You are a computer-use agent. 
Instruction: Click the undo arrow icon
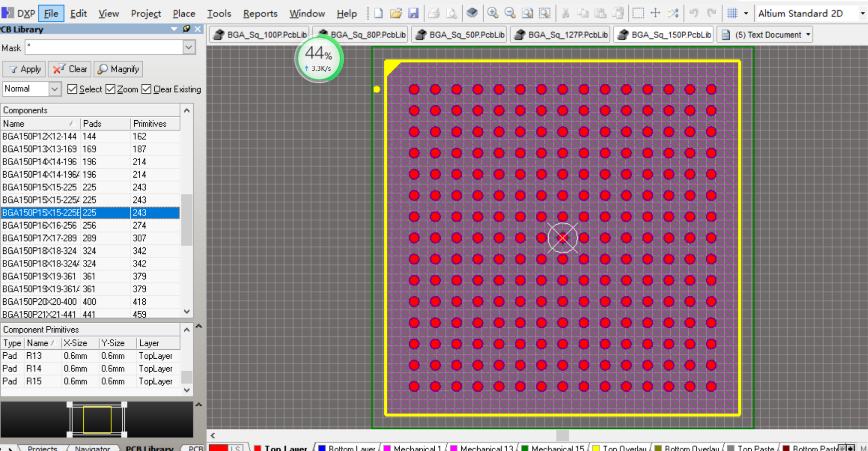694,13
